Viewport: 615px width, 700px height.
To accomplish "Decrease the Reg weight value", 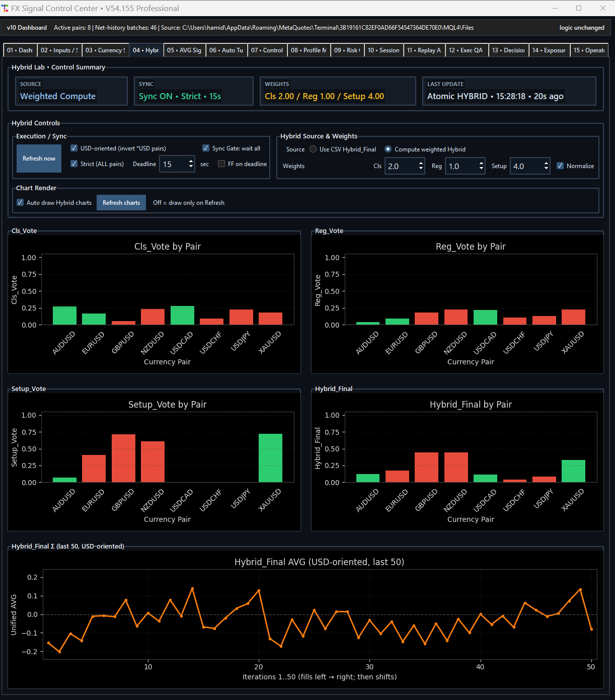I will coord(481,169).
